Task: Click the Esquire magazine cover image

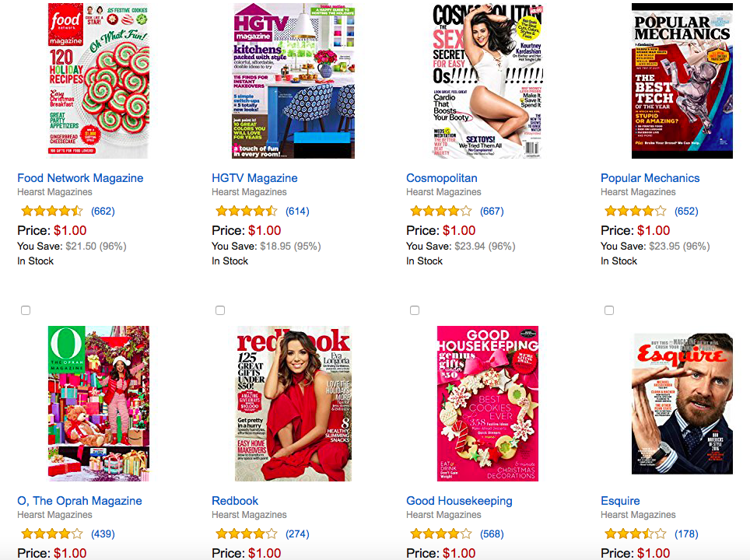Action: 682,404
